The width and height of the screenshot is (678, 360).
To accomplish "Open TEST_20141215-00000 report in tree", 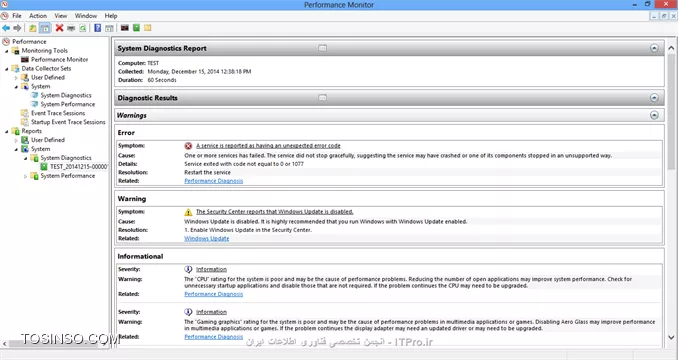I will (78, 166).
